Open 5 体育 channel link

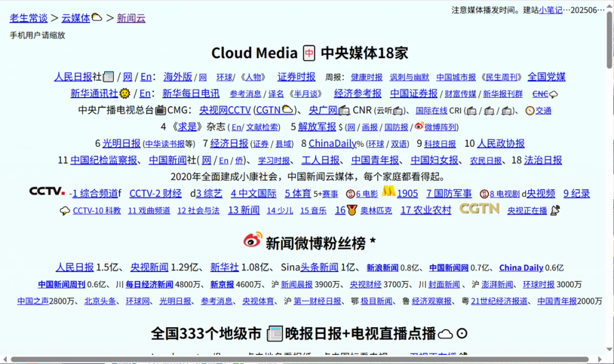298,193
